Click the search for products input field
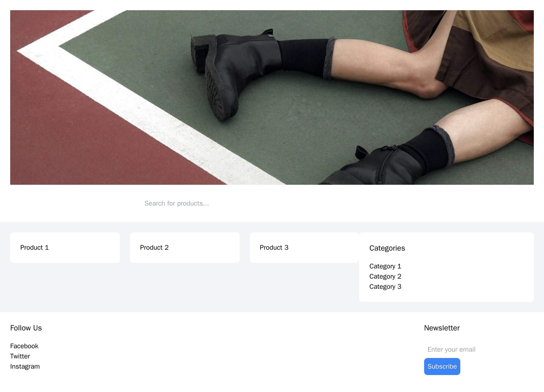 coord(272,204)
